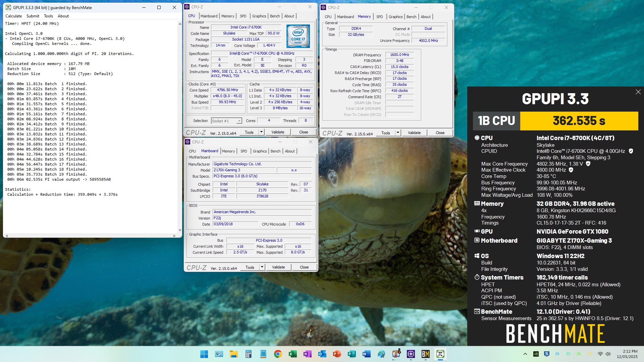Open the About menu in GPUPI

[63, 16]
